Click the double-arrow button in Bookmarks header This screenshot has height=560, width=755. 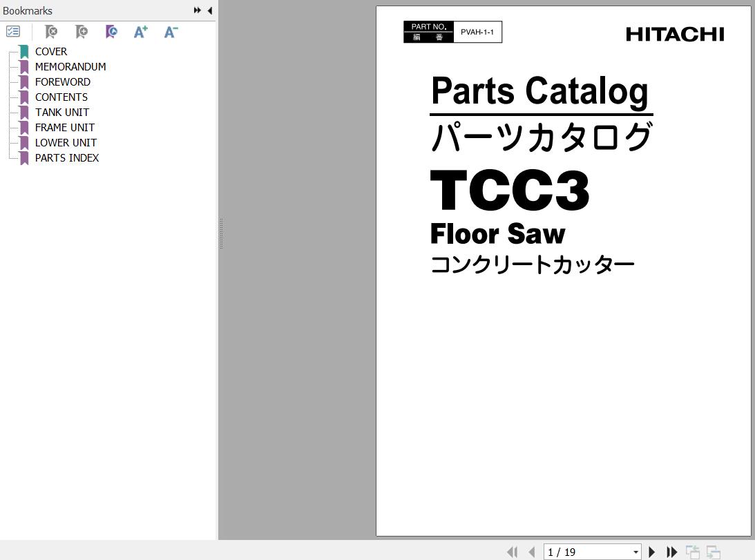pos(197,10)
